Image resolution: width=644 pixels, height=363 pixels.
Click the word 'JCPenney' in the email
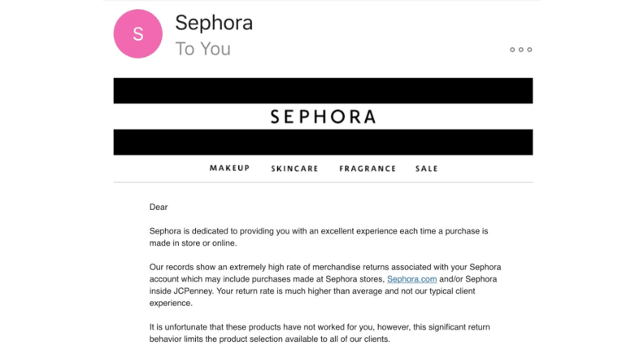(x=193, y=291)
